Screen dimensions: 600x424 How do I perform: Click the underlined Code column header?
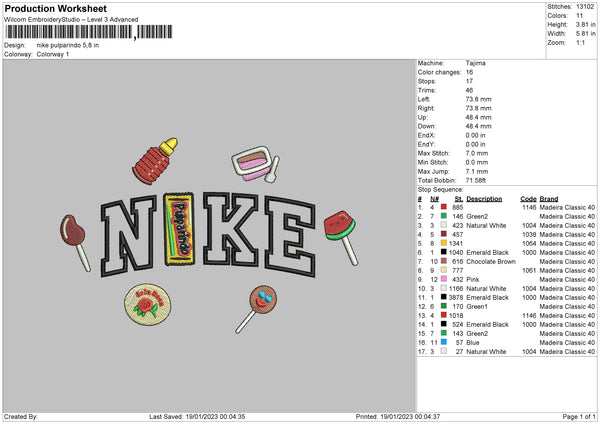[x=528, y=199]
